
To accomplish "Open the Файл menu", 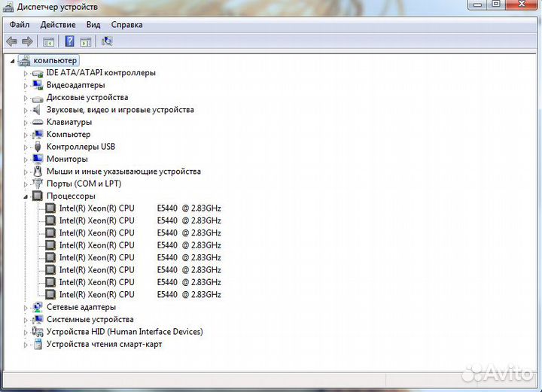I will point(19,25).
